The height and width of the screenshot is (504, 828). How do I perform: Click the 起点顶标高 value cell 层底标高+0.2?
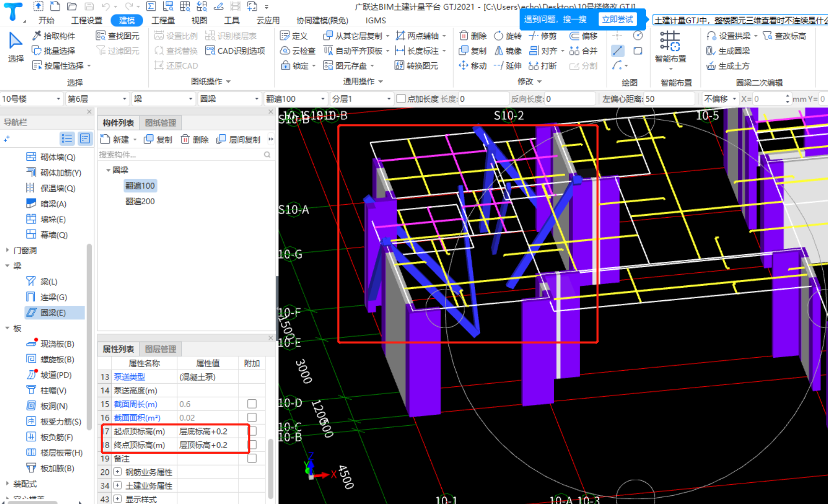(207, 431)
